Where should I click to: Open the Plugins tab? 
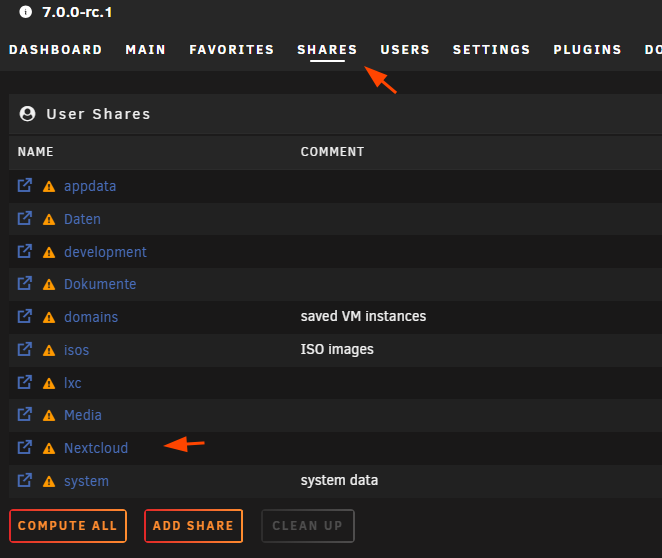(x=587, y=50)
